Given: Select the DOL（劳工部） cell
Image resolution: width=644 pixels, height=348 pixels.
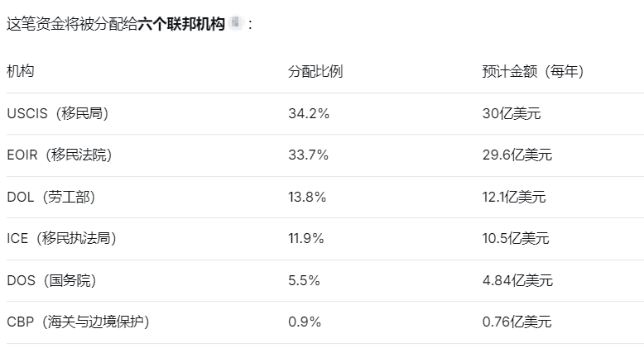Looking at the screenshot, I should [x=51, y=197].
